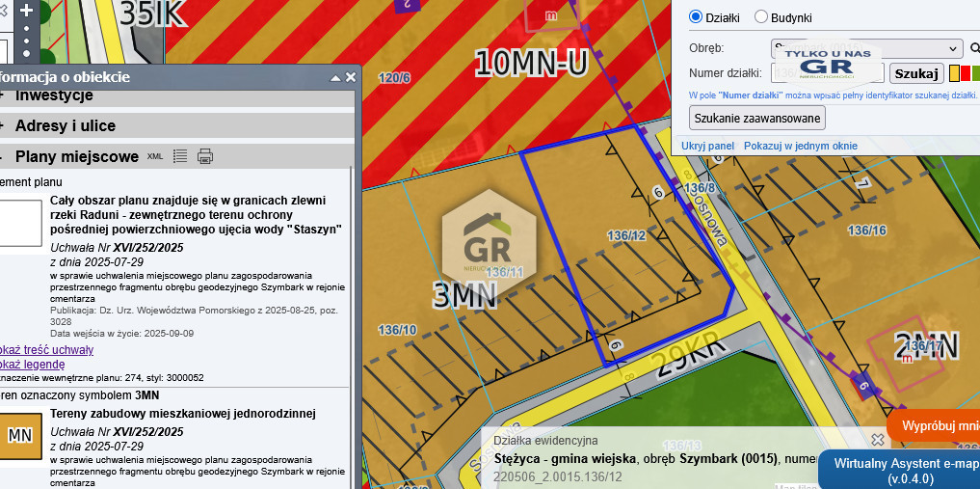The height and width of the screenshot is (489, 980).
Task: Click identifier 220506_2.0015.136/12
Action: (558, 477)
